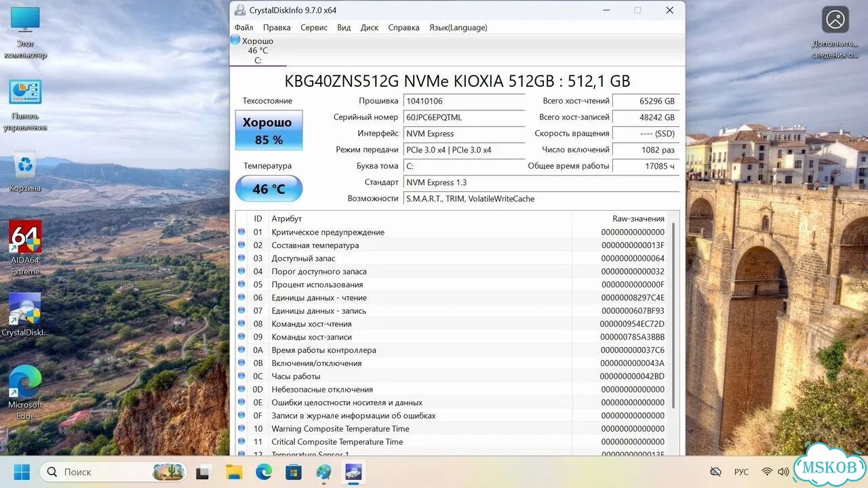Launch the CrystalDiskInfo desktop shortcut

pos(25,314)
